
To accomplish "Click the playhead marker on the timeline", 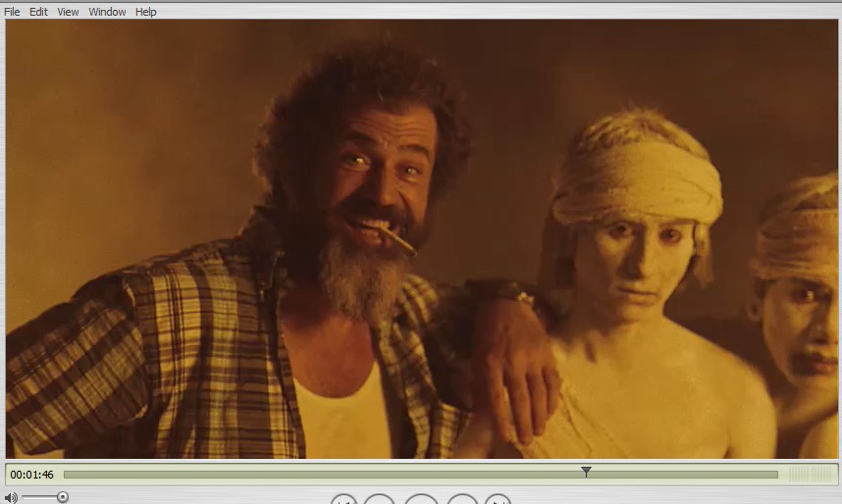I will coord(586,472).
